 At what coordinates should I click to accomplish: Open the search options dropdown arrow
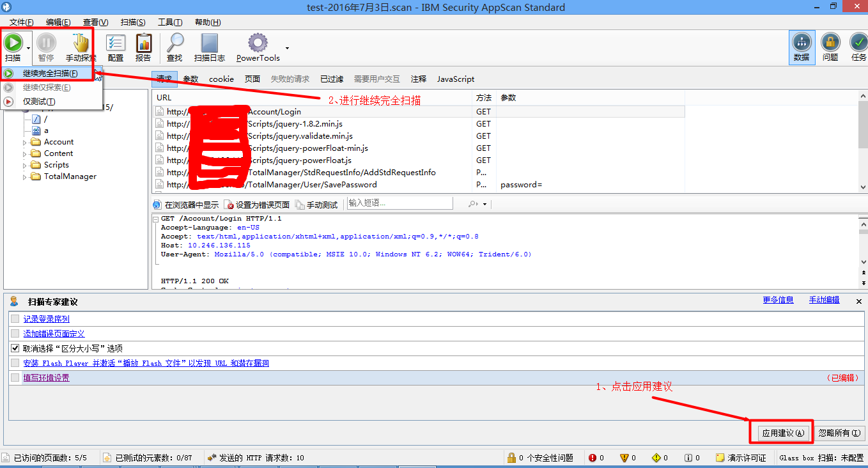[484, 205]
